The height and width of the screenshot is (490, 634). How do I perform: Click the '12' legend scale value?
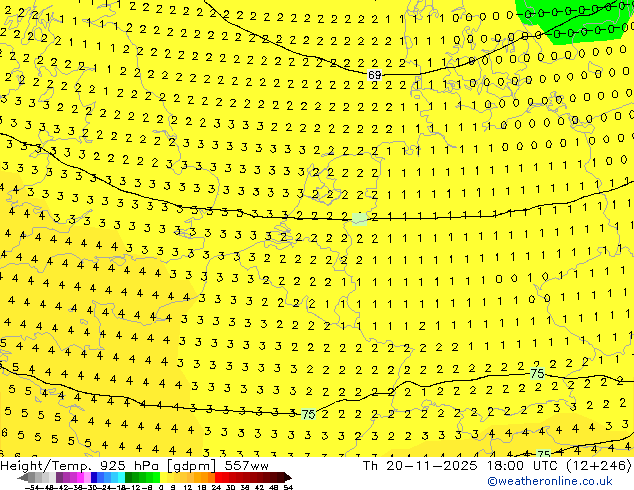[x=187, y=487]
